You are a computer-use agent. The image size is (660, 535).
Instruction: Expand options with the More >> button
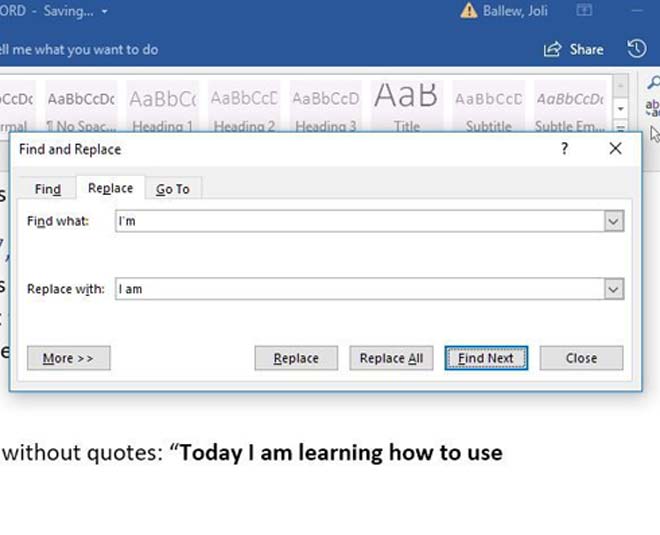point(69,358)
